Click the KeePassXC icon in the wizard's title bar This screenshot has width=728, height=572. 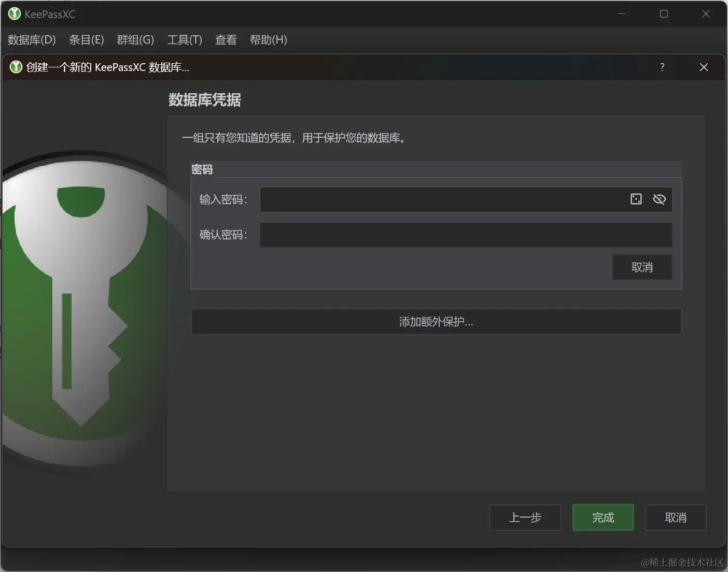click(x=16, y=67)
